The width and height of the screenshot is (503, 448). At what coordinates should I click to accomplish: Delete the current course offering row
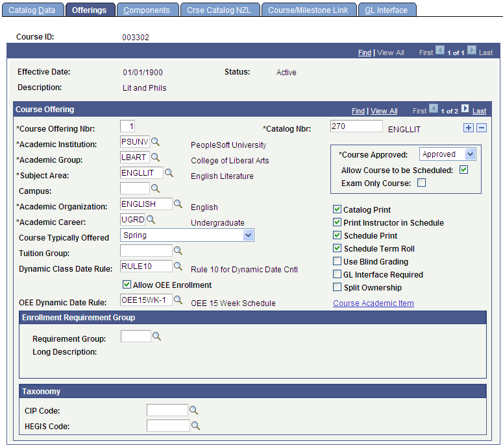481,128
